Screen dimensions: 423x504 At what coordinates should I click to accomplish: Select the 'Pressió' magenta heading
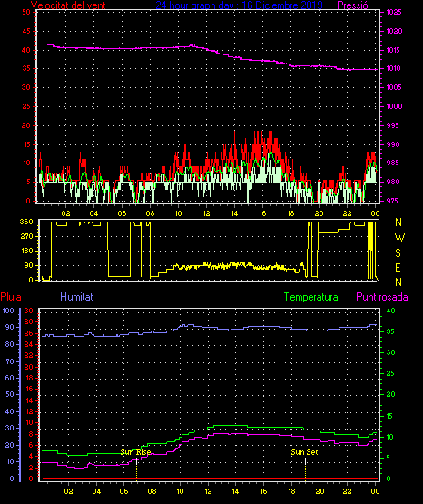(353, 5)
